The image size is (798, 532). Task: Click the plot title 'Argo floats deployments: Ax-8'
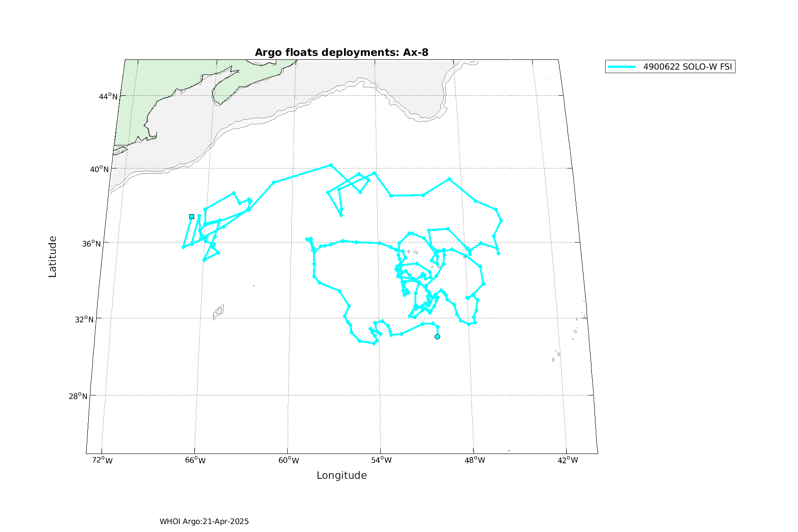click(x=341, y=52)
